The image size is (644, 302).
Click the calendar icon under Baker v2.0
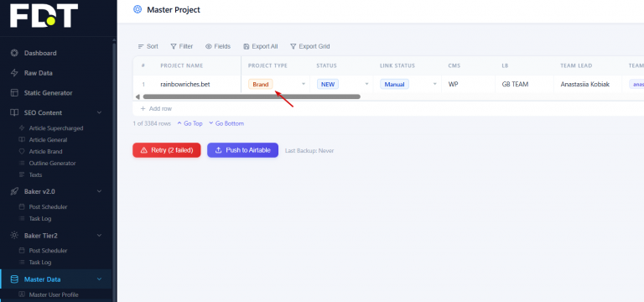(22, 206)
